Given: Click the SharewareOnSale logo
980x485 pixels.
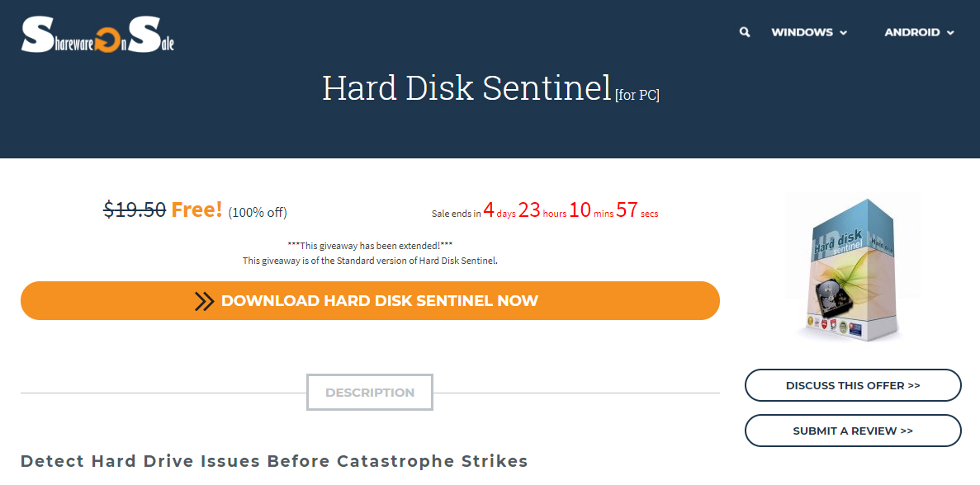Looking at the screenshot, I should pos(97,35).
